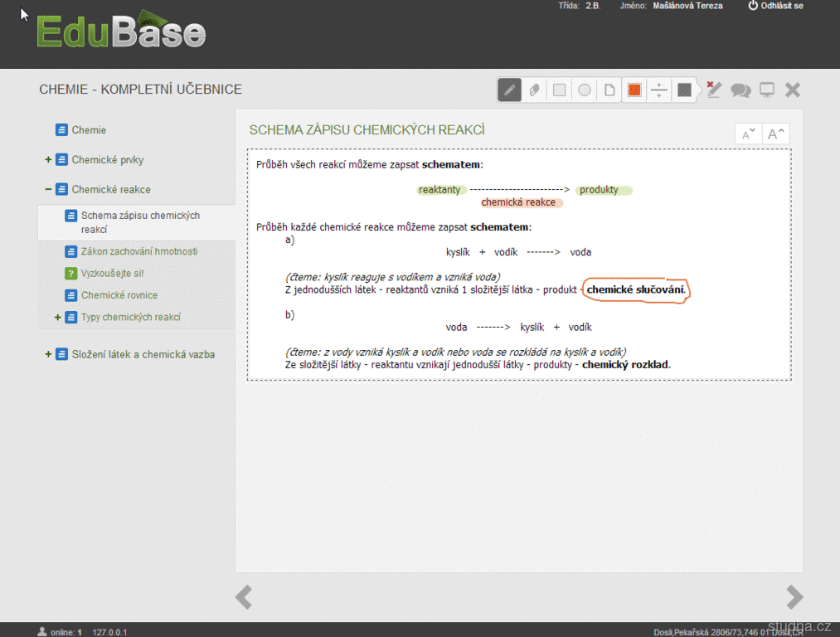Open the Chemické prvky chapter
This screenshot has width=840, height=637.
coord(108,159)
